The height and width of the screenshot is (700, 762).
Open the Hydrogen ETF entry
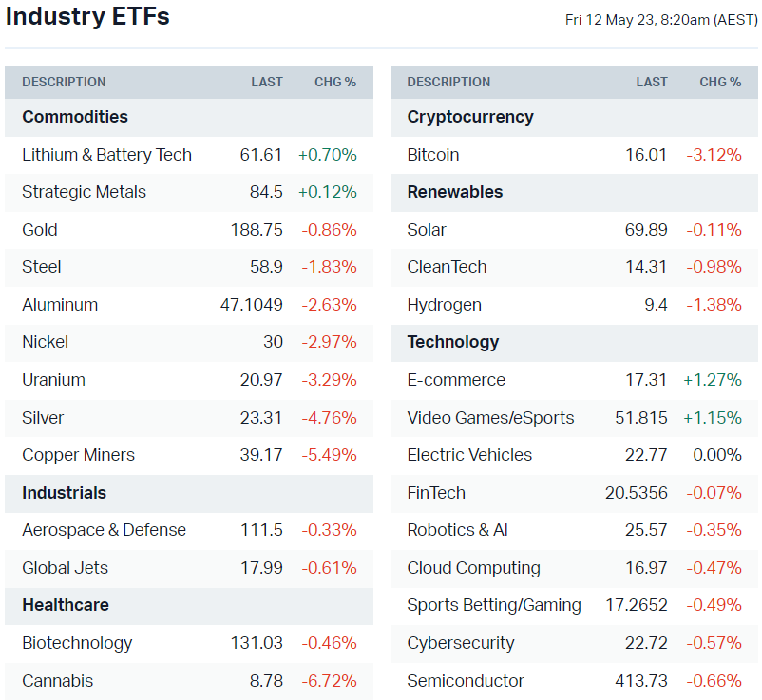(444, 305)
